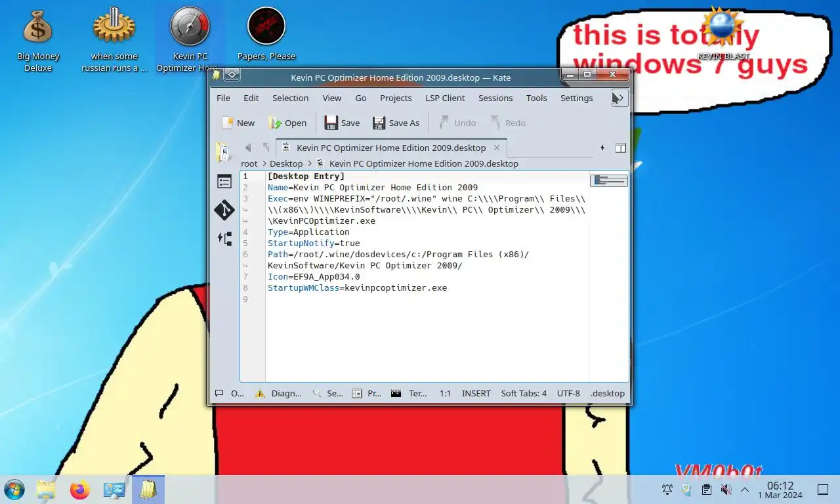Open the Projects menu
The height and width of the screenshot is (504, 840).
(x=396, y=98)
